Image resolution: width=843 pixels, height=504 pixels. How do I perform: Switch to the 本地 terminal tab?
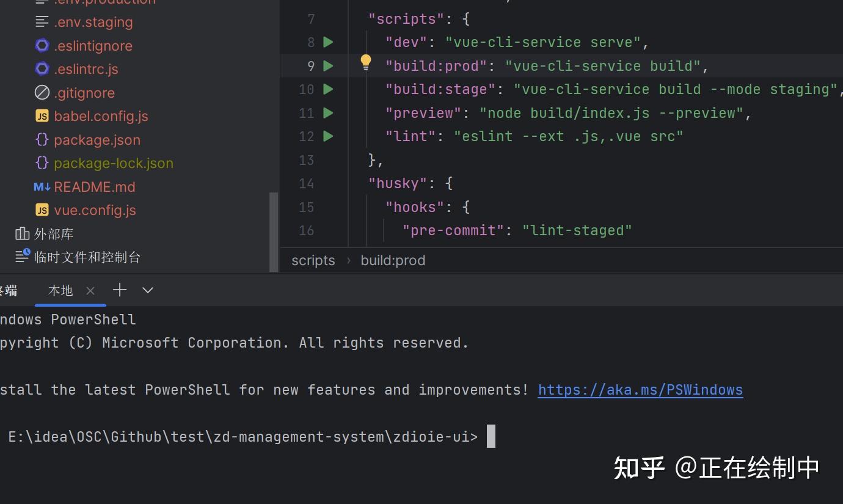tap(60, 291)
